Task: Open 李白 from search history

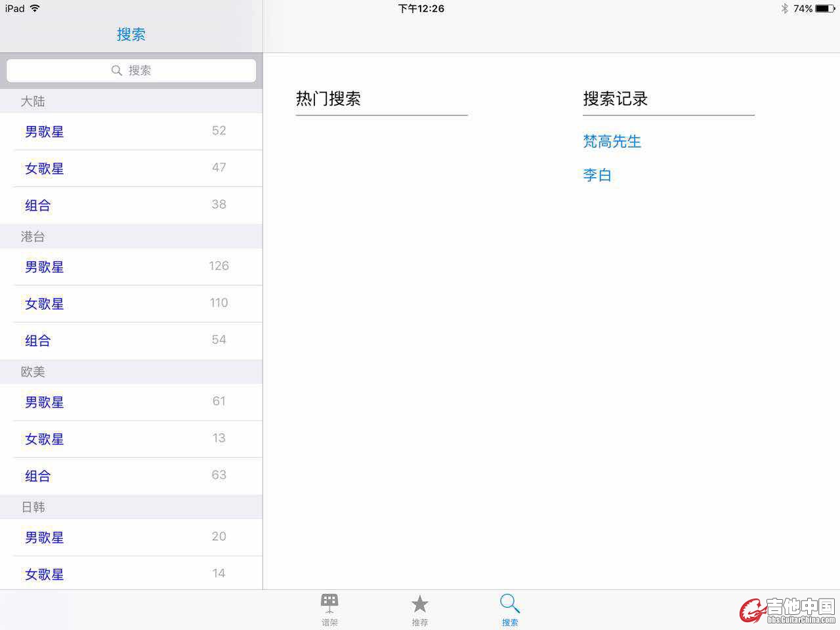Action: click(597, 175)
